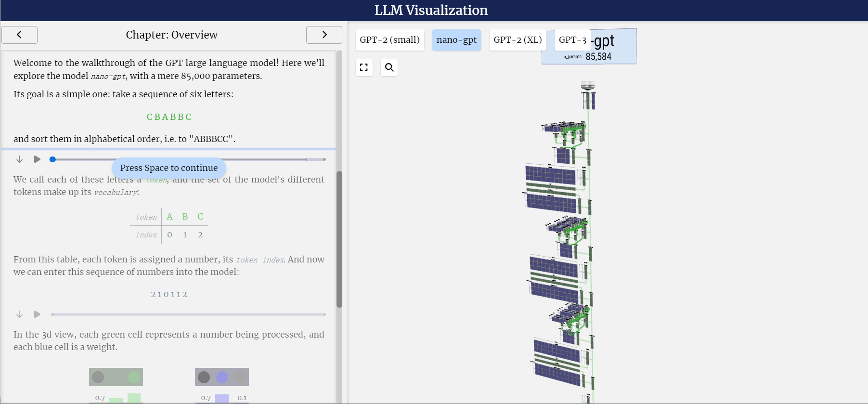Open the magnifier search tool
This screenshot has height=404, width=868.
point(389,67)
